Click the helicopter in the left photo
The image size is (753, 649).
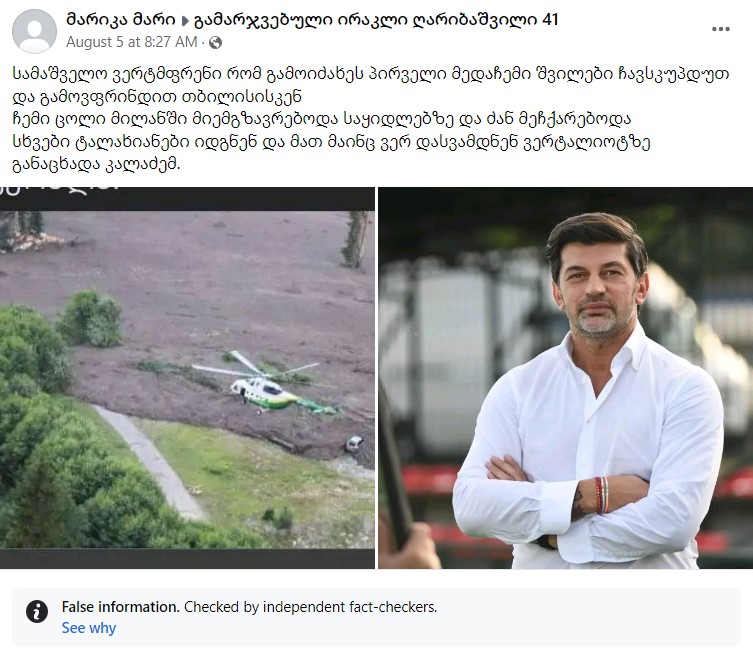click(x=265, y=383)
